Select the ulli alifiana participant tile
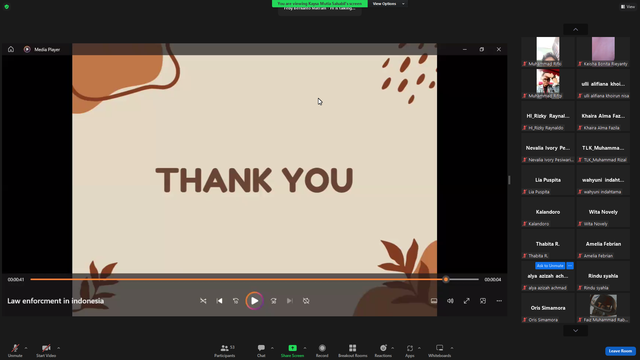 pos(603,84)
